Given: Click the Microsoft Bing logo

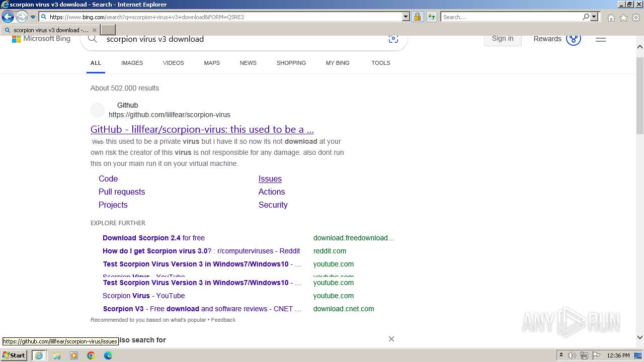Looking at the screenshot, I should [x=41, y=39].
